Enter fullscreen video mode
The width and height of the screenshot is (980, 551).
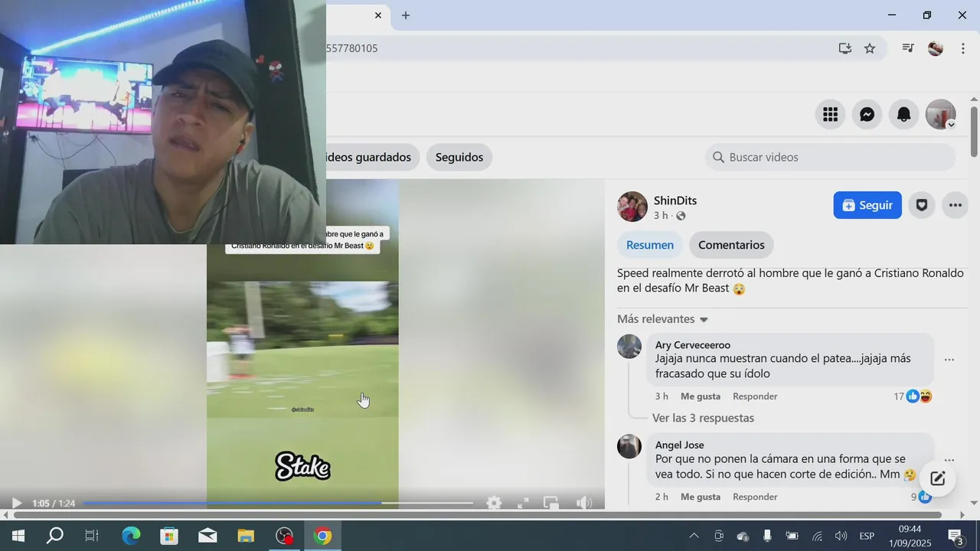(524, 503)
